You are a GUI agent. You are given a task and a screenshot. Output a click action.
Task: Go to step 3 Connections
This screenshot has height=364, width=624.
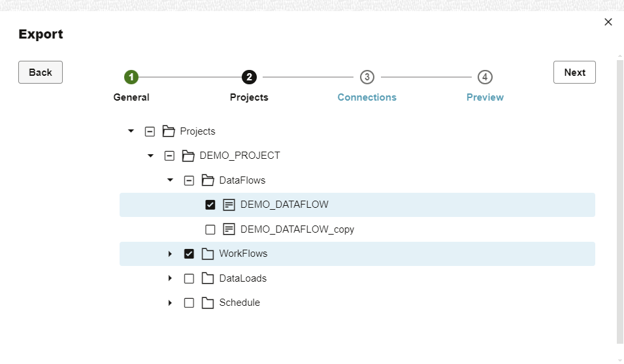(367, 78)
